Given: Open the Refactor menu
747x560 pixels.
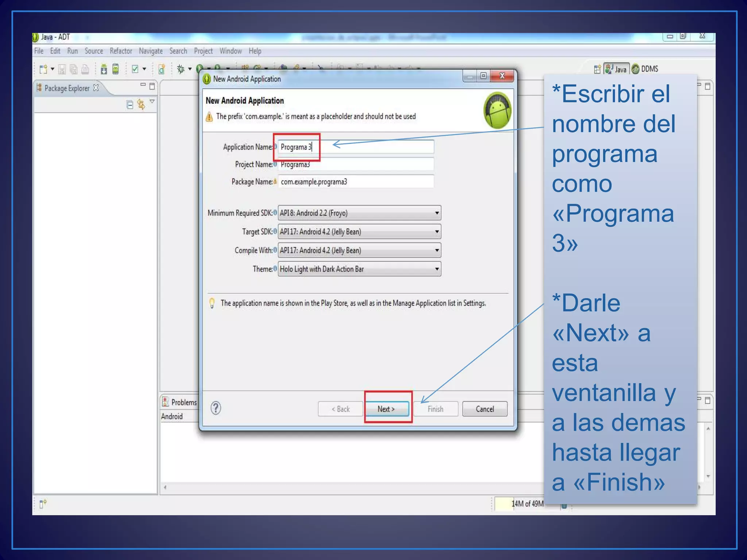Looking at the screenshot, I should pos(121,51).
